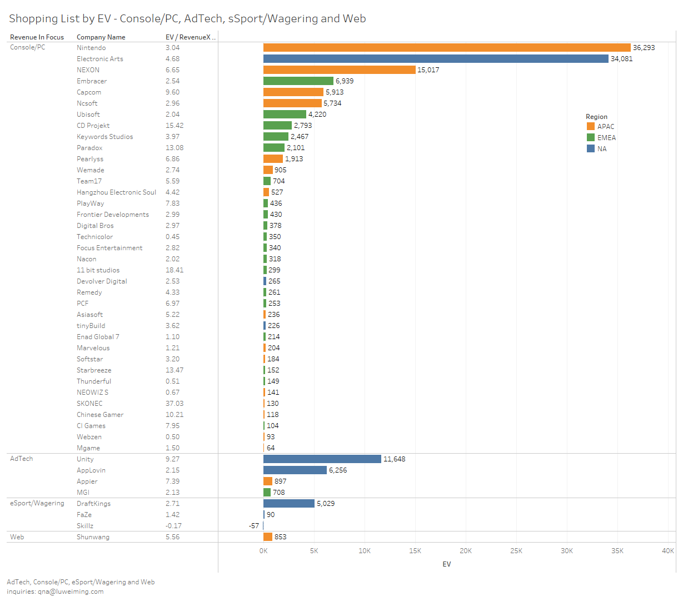
Task: Select the Nintendo bar labeled 36,293
Action: tap(447, 48)
